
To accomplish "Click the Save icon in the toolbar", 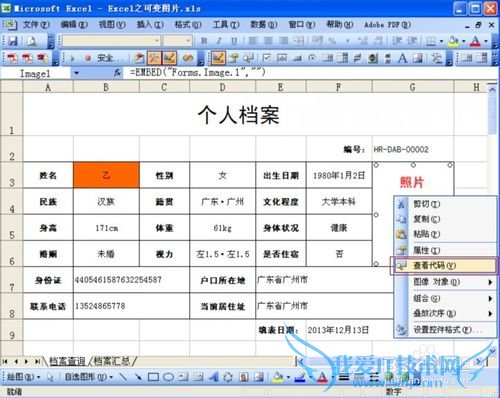I will tap(13, 41).
